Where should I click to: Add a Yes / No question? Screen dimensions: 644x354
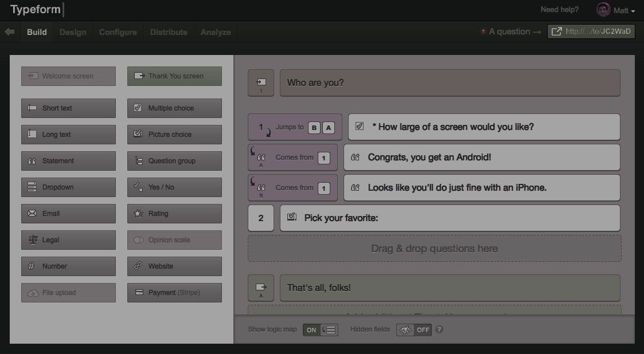coord(174,187)
